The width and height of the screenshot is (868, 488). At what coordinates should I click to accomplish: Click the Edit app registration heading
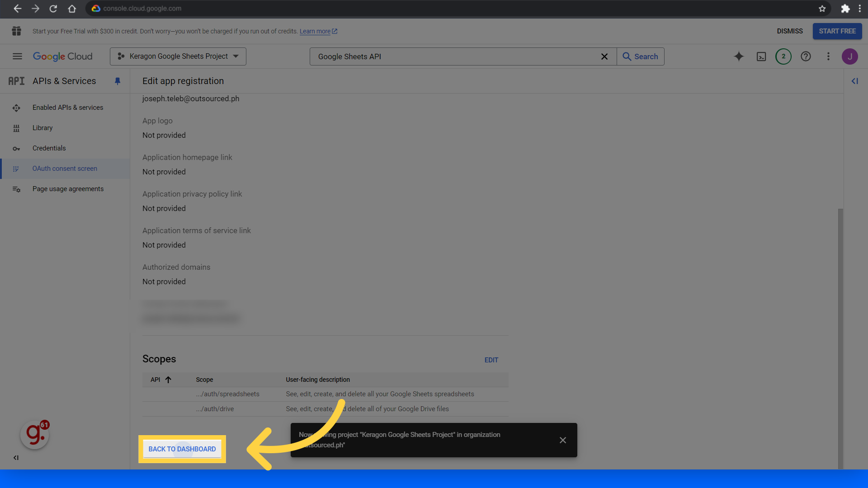click(183, 81)
